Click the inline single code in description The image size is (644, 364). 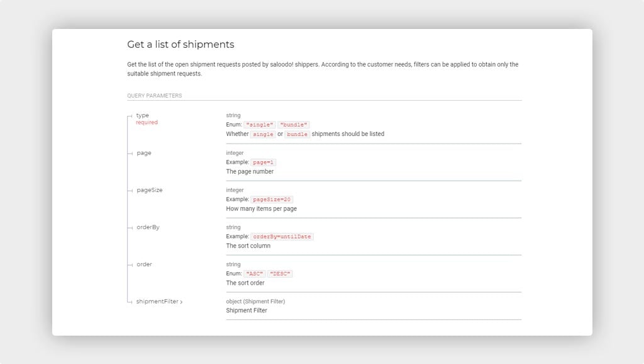[x=264, y=134]
